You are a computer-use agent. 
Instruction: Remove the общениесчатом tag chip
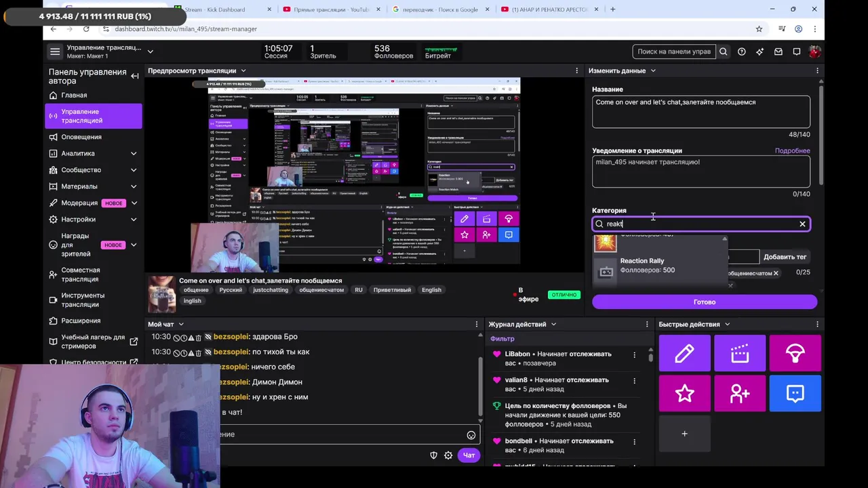(x=776, y=273)
